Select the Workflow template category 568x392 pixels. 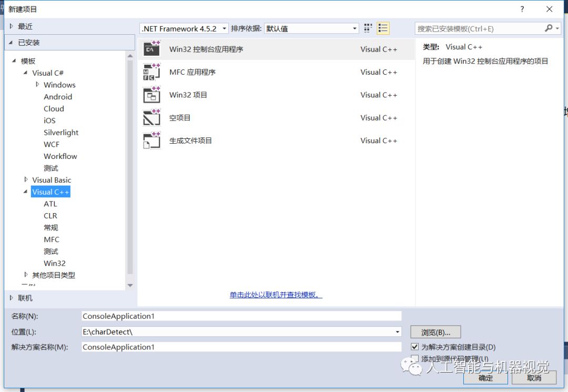click(x=60, y=156)
